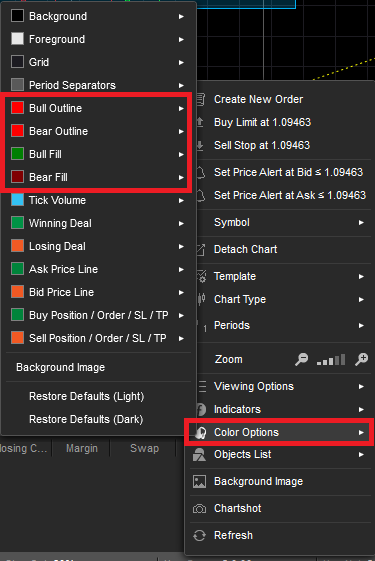The image size is (375, 561).
Task: Expand the Symbol submenu arrow
Action: [361, 223]
